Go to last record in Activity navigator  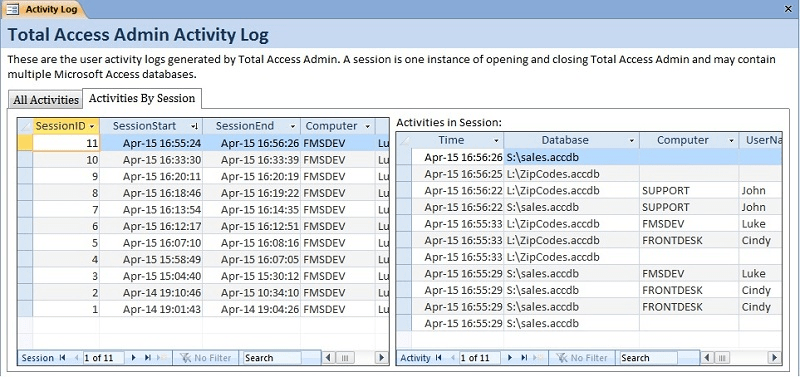[x=524, y=358]
